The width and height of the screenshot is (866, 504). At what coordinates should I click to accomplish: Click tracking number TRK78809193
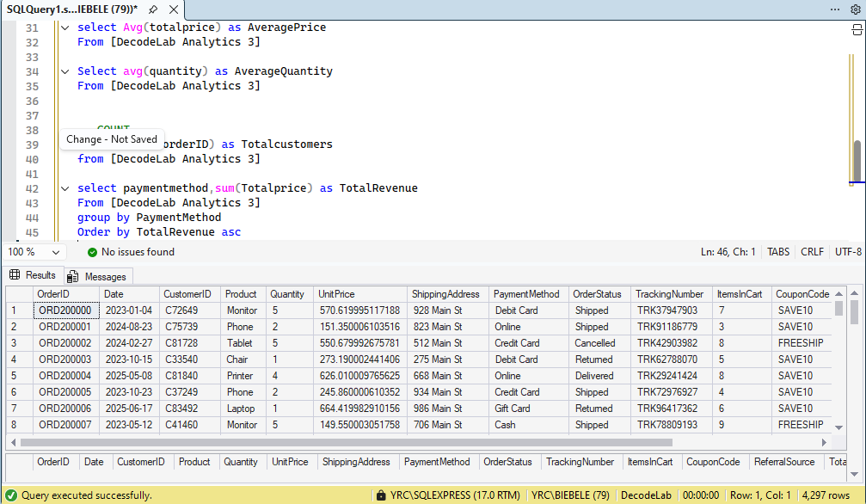click(673, 425)
